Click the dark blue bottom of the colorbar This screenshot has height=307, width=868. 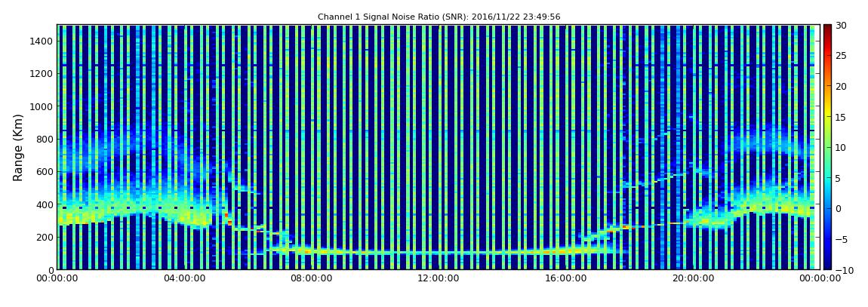[x=827, y=265]
